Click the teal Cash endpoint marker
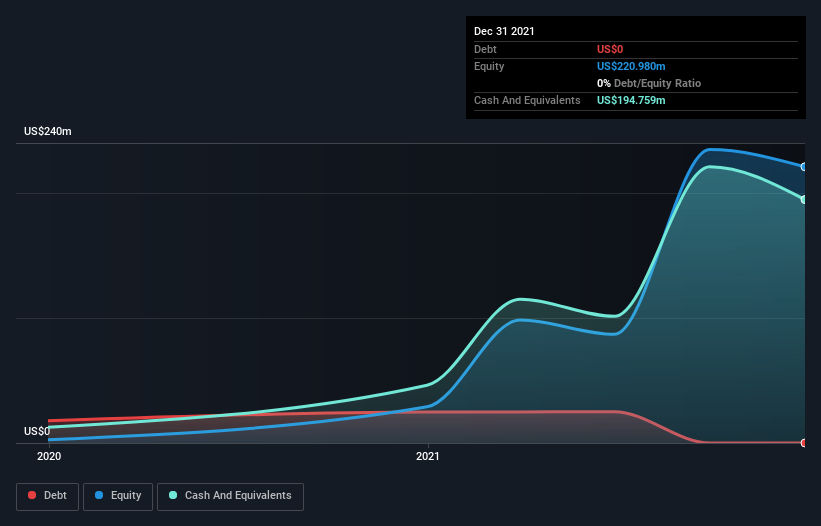Screen dimensions: 821x526 click(804, 199)
